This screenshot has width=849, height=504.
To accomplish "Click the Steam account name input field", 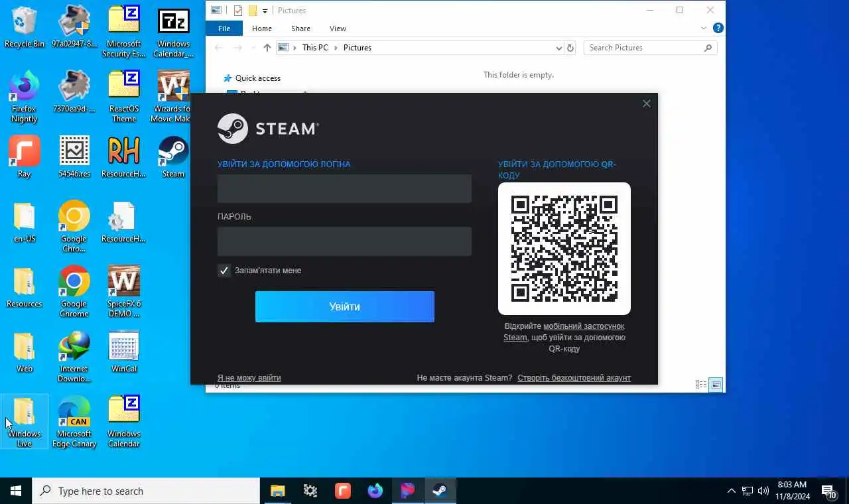I will tap(344, 188).
